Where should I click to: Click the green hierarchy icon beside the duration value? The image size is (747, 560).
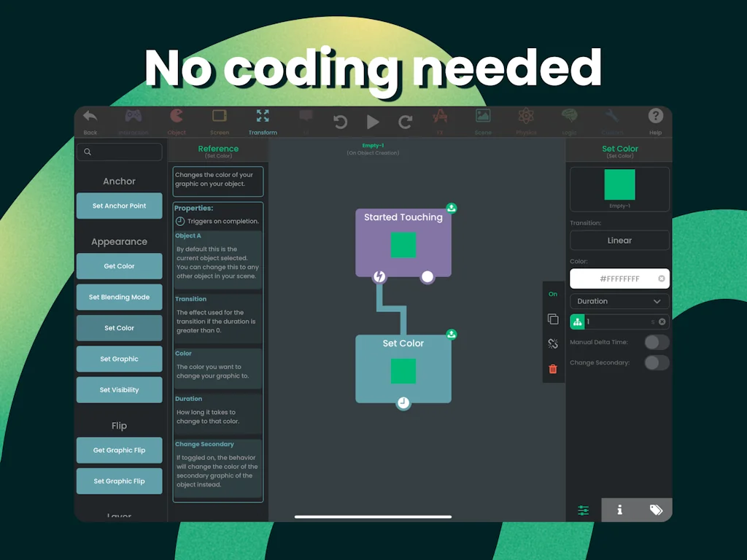pos(578,322)
